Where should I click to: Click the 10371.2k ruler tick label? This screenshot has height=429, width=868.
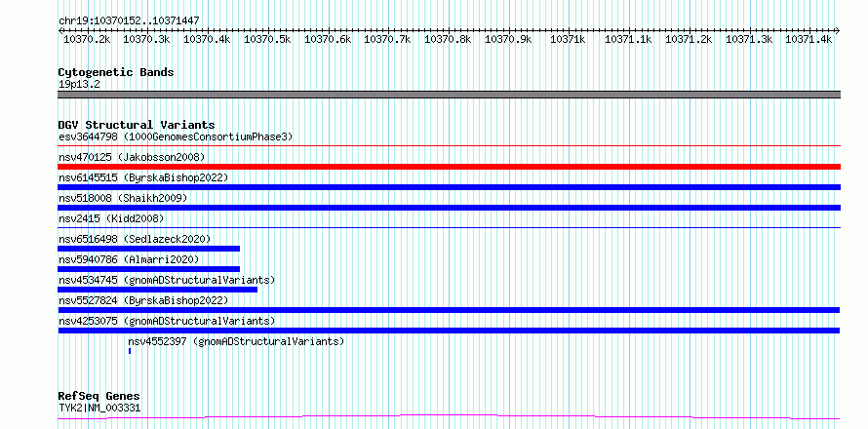point(689,39)
